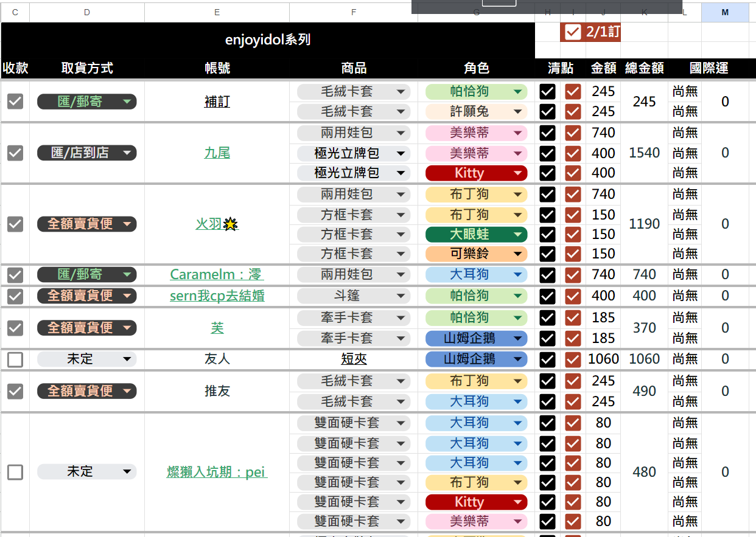756x537 pixels.
Task: Open the 山姆企鵝 dropdown in the 短夾 row
Action: click(477, 359)
